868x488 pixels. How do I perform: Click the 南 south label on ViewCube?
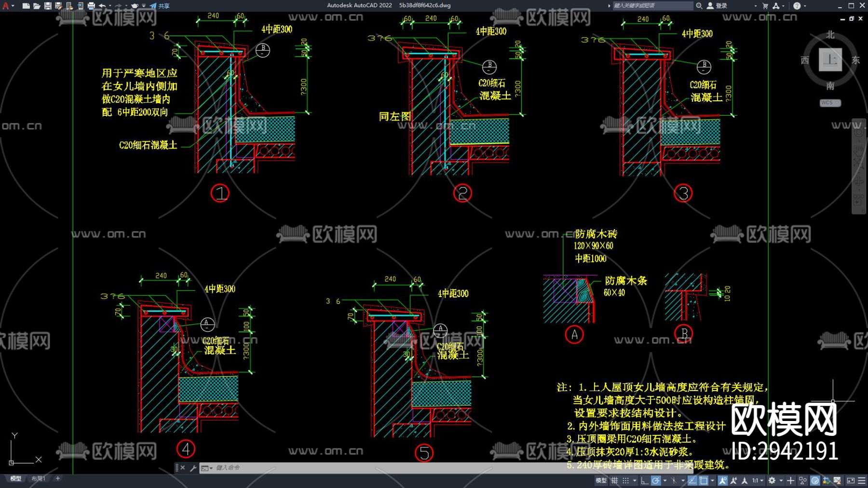[830, 86]
